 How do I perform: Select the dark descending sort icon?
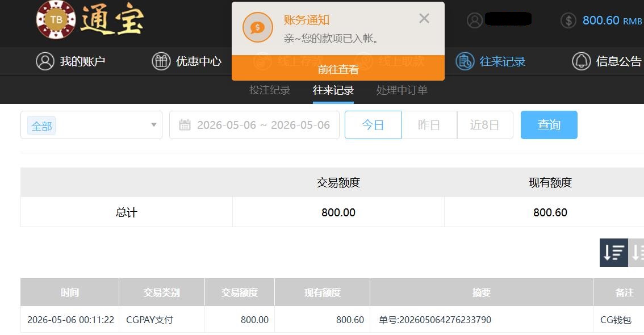pyautogui.click(x=613, y=253)
